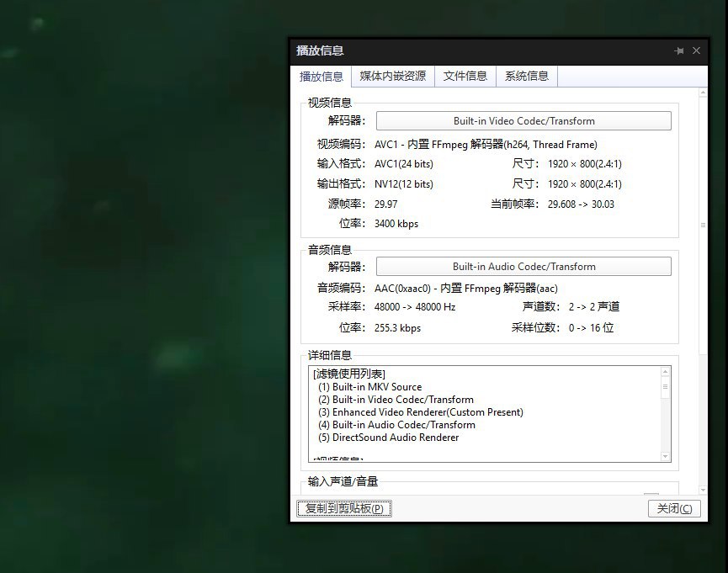Viewport: 728px width, 573px height.
Task: Click the Built-in Video Codec/Transform button
Action: [523, 121]
